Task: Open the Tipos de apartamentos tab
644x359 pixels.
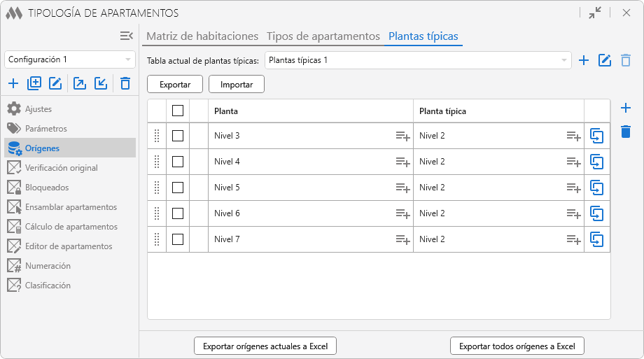Action: click(323, 36)
